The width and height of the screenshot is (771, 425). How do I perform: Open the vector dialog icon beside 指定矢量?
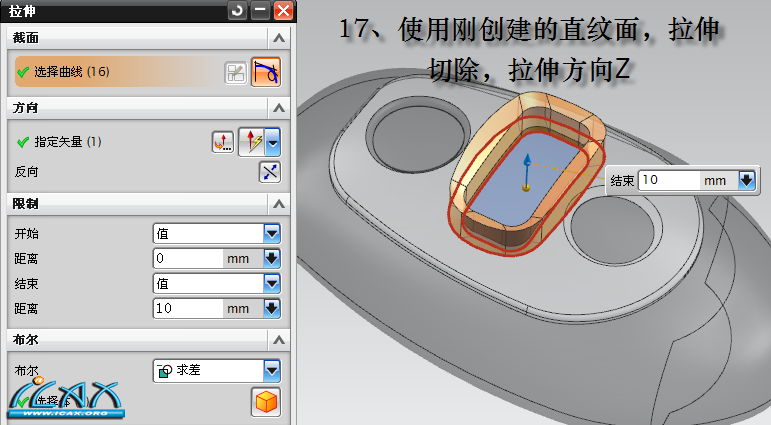point(223,142)
